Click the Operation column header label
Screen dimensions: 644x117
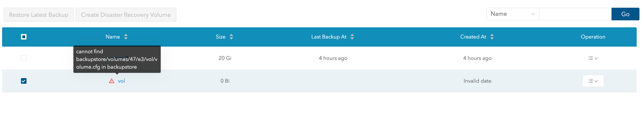593,37
